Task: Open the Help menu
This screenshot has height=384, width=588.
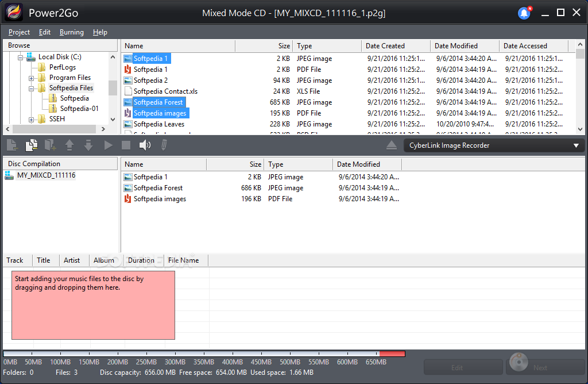Action: [100, 32]
